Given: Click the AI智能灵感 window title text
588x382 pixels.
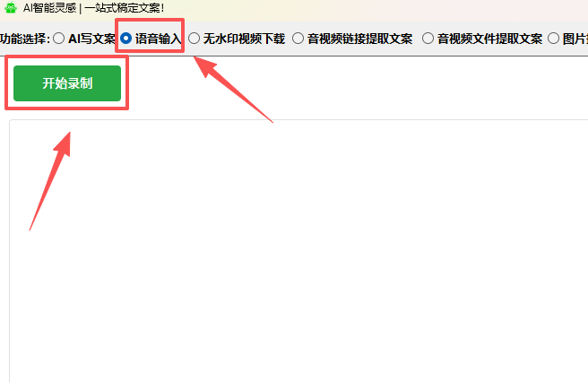Looking at the screenshot, I should tap(49, 8).
